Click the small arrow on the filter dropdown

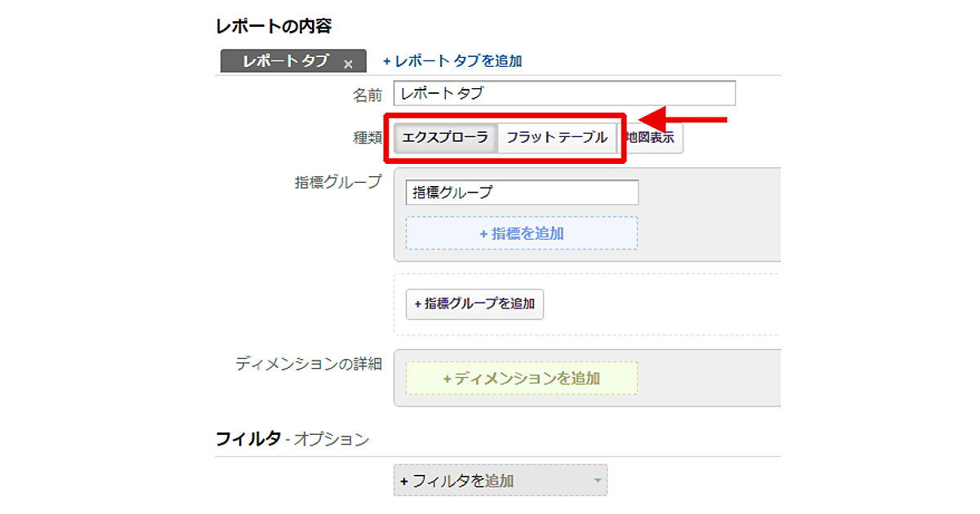point(598,481)
